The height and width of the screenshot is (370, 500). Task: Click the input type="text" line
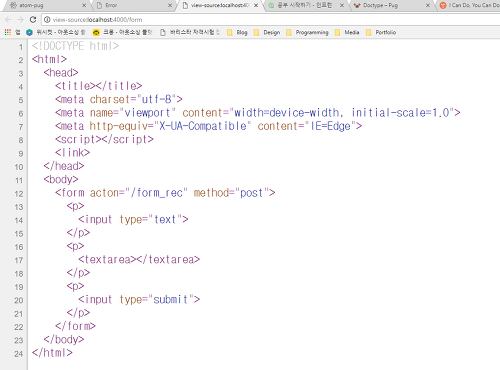point(133,219)
